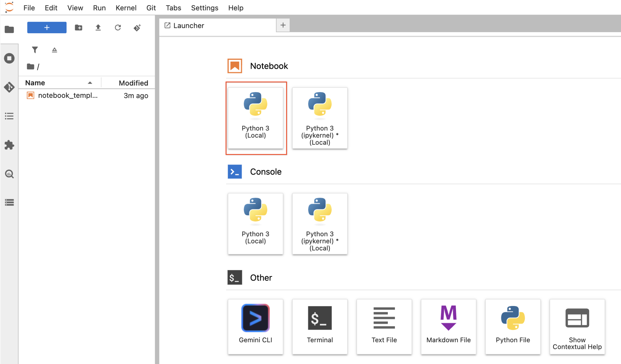Create a new Markdown File
This screenshot has width=621, height=364.
point(449,327)
